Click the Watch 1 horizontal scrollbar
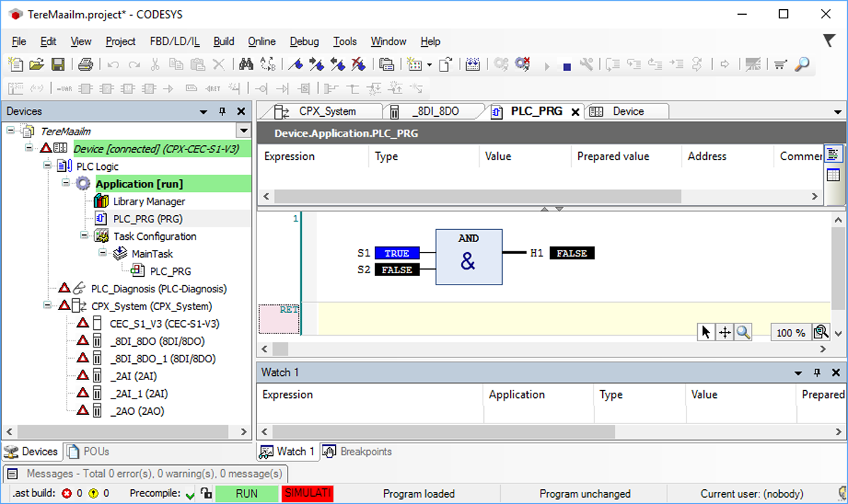Screen dimensions: 848x504 443,432
